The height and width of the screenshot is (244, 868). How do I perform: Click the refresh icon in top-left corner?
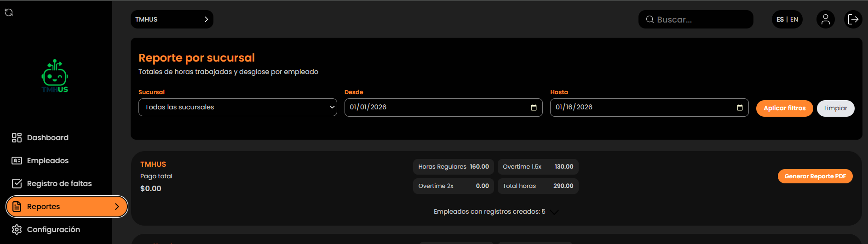coord(9,12)
